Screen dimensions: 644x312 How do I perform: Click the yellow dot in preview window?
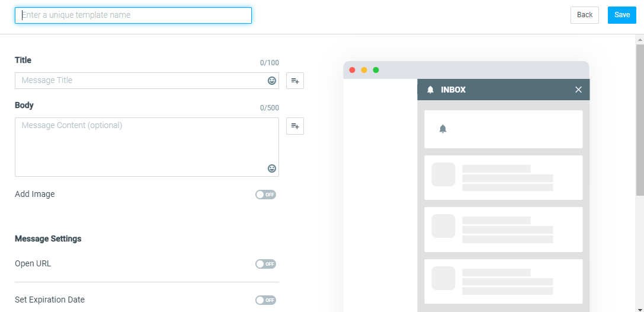[x=364, y=70]
